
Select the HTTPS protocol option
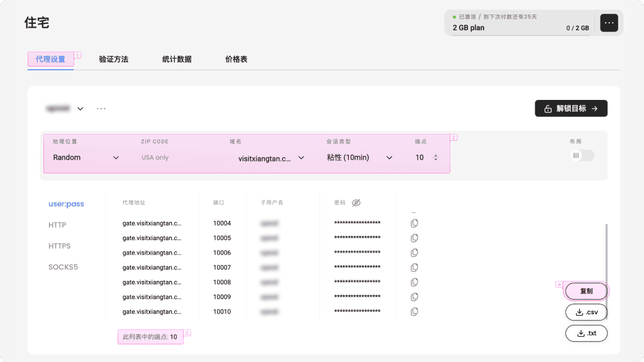[60, 246]
